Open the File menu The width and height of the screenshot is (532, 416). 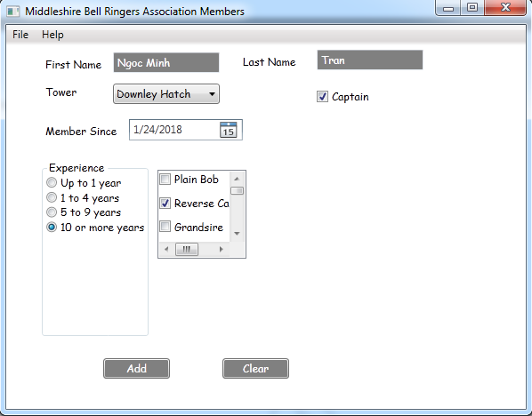point(20,35)
